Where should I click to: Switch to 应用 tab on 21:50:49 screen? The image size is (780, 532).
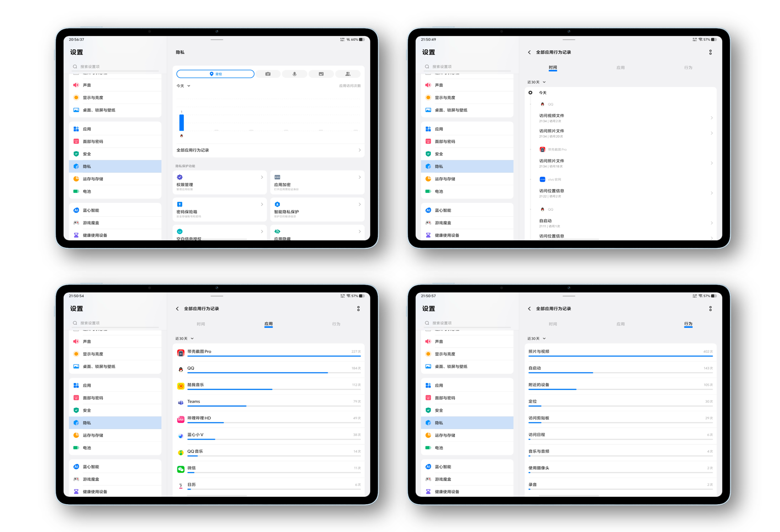point(620,68)
